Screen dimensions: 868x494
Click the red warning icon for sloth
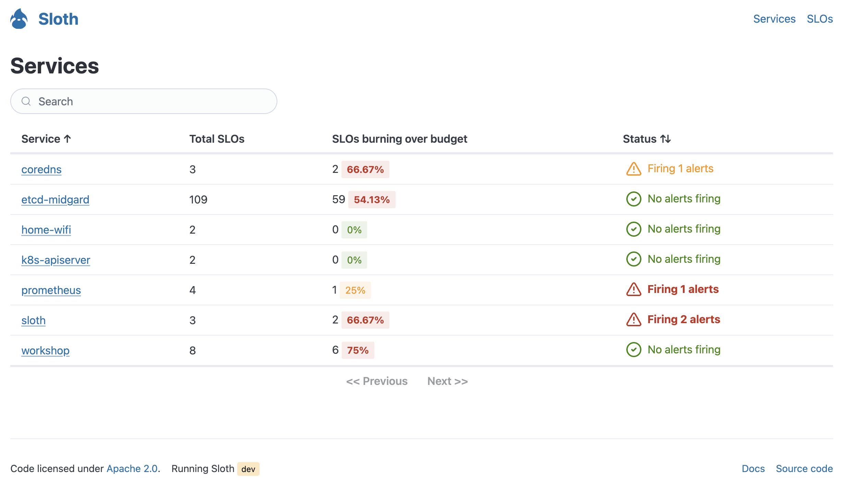634,320
